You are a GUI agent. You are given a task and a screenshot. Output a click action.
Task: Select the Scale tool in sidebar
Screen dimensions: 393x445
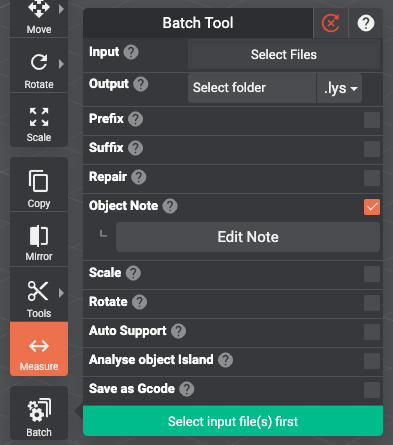tap(39, 121)
